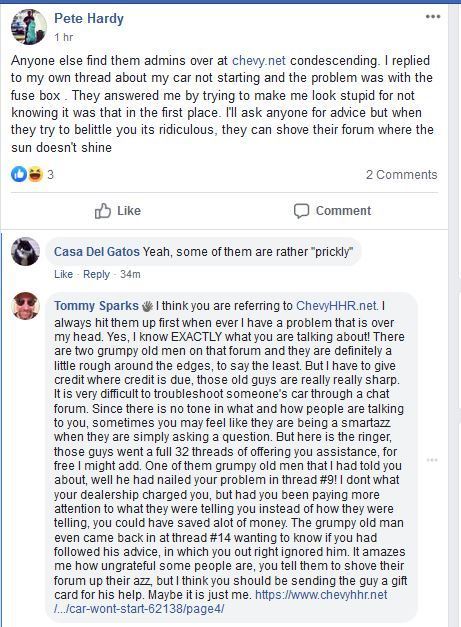View who reacted via the 3 count
Screen dimensions: 461x627
[x=50, y=175]
